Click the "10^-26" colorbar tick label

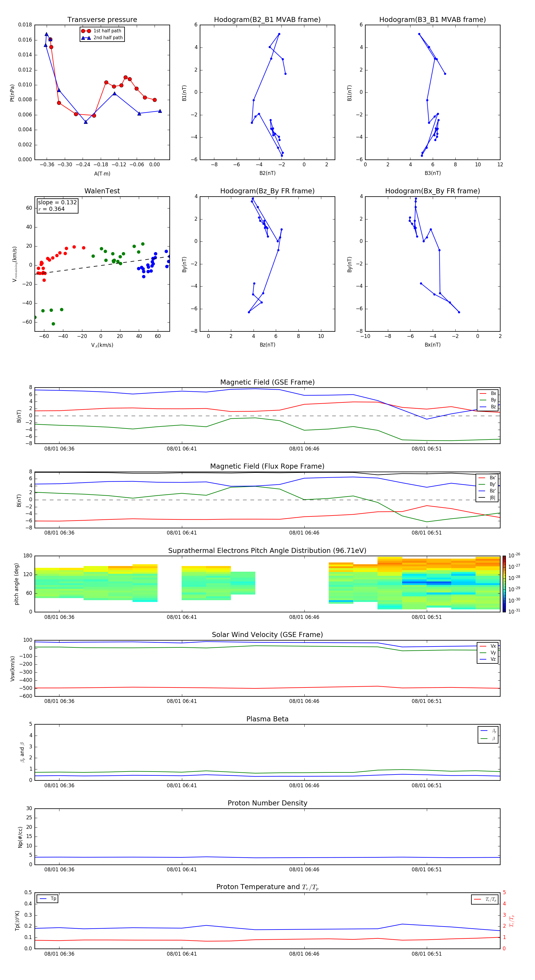514,555
